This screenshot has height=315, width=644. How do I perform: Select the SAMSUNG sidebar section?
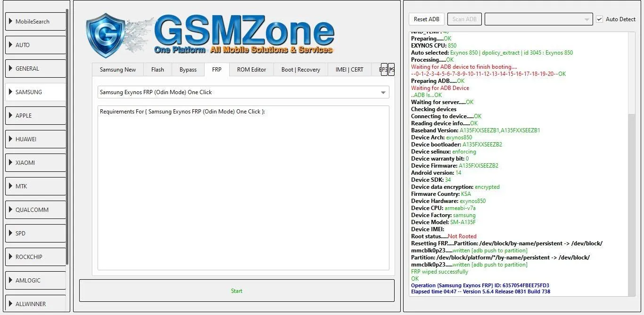(35, 92)
